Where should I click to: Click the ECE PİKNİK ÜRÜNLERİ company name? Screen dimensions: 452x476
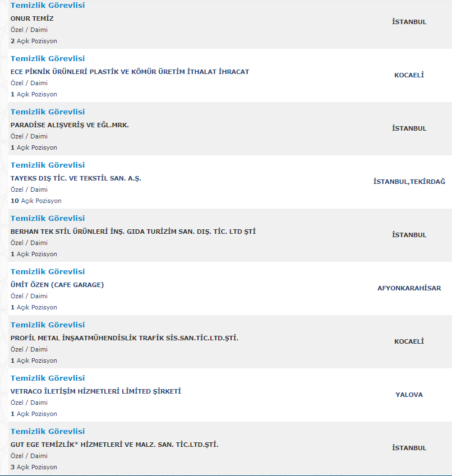[130, 72]
